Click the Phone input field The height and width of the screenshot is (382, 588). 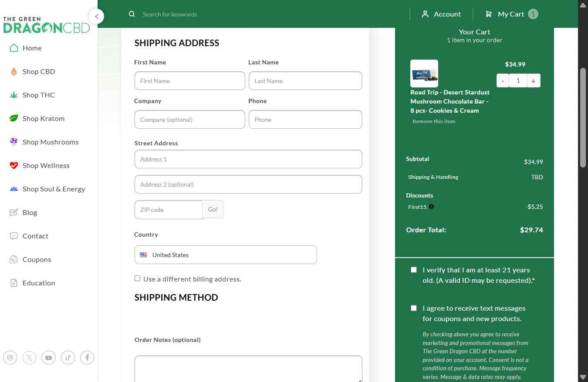(305, 120)
